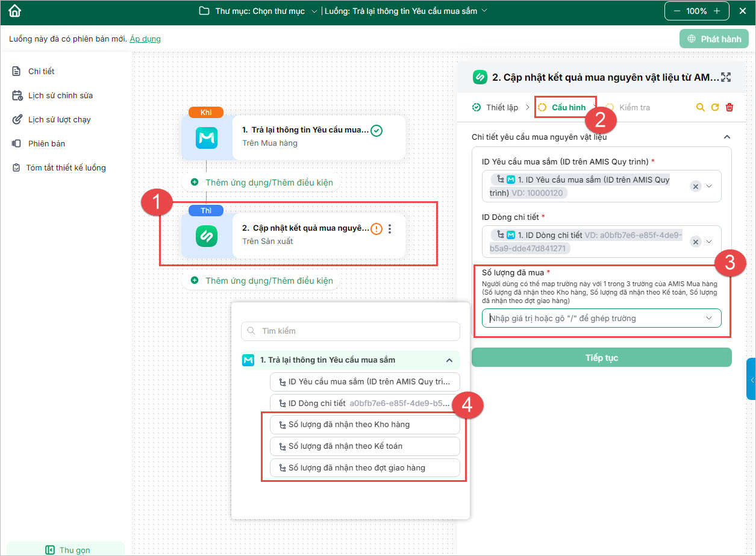Go to home via house icon
The height and width of the screenshot is (556, 756).
[14, 11]
